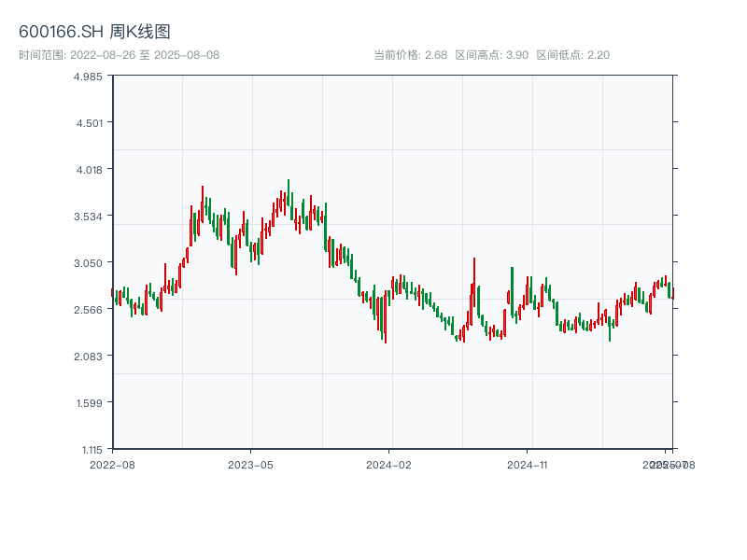The height and width of the screenshot is (560, 747).
Task: Click the 600166.SH 周K线图 chart title
Action: tap(94, 33)
